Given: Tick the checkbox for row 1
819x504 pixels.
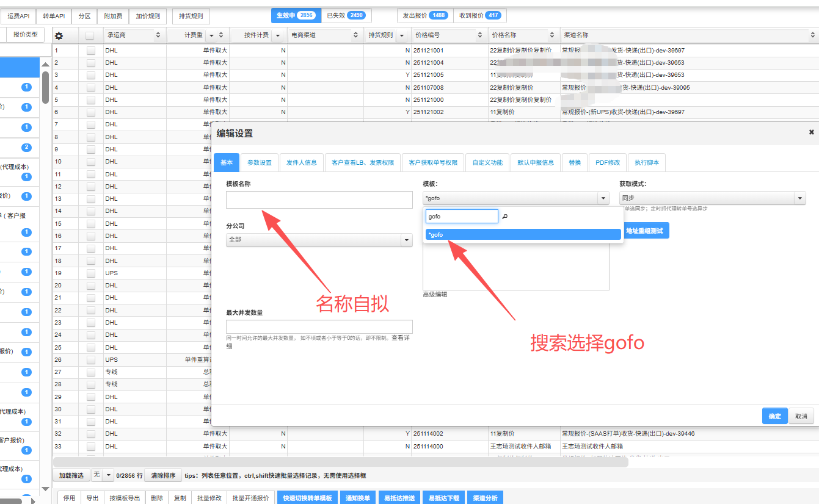Looking at the screenshot, I should point(90,51).
